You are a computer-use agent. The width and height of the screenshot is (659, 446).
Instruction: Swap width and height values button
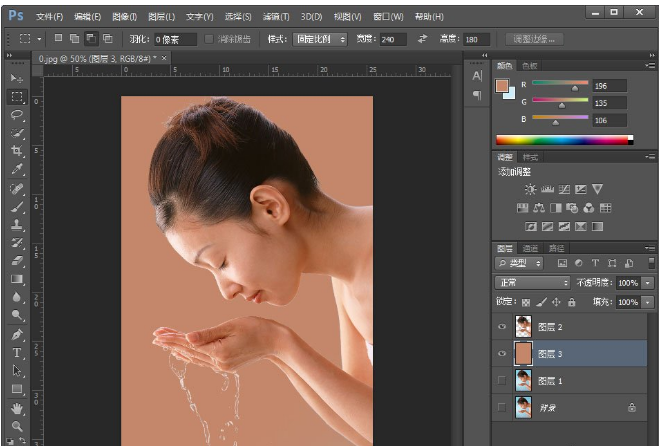coord(422,39)
